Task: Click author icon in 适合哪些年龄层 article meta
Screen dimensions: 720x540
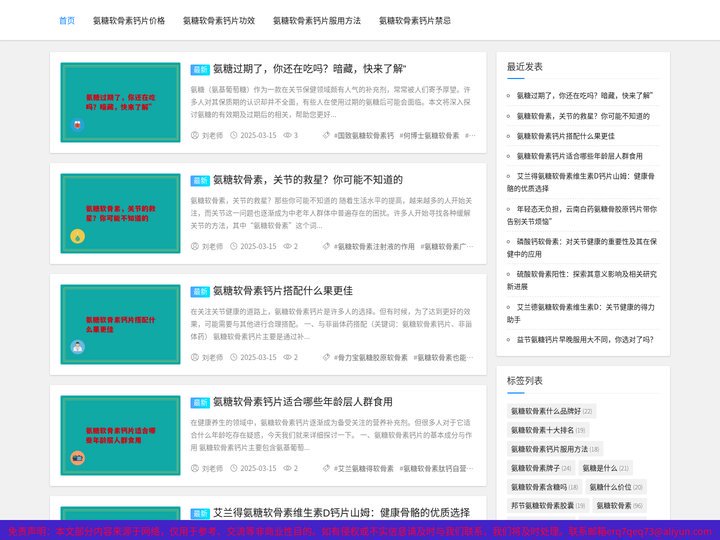Action: 195,468
